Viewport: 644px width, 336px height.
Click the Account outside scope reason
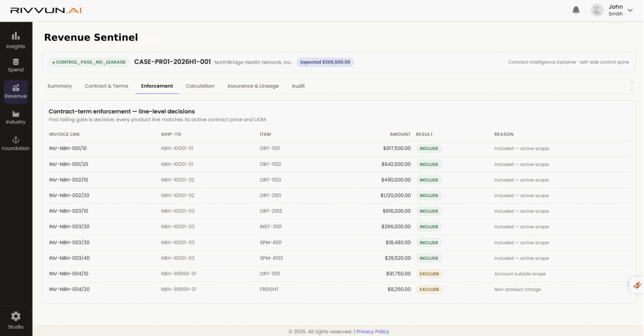(x=520, y=274)
